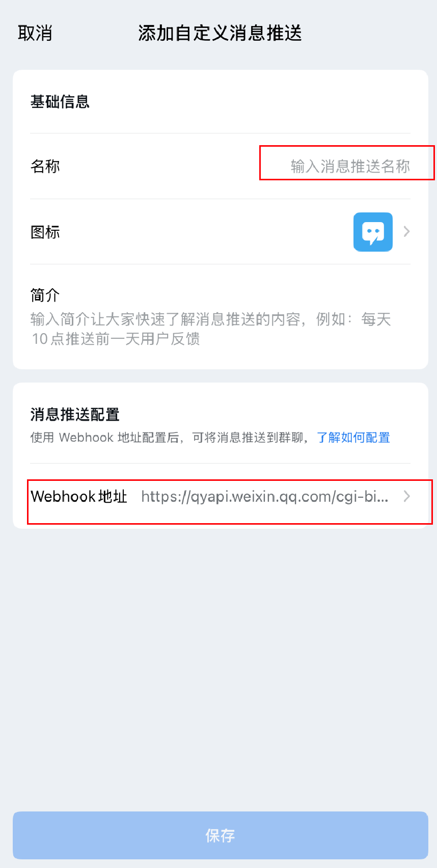Expand the Webhook 地址 row chevron
Screen dimensions: 437x868
406,496
